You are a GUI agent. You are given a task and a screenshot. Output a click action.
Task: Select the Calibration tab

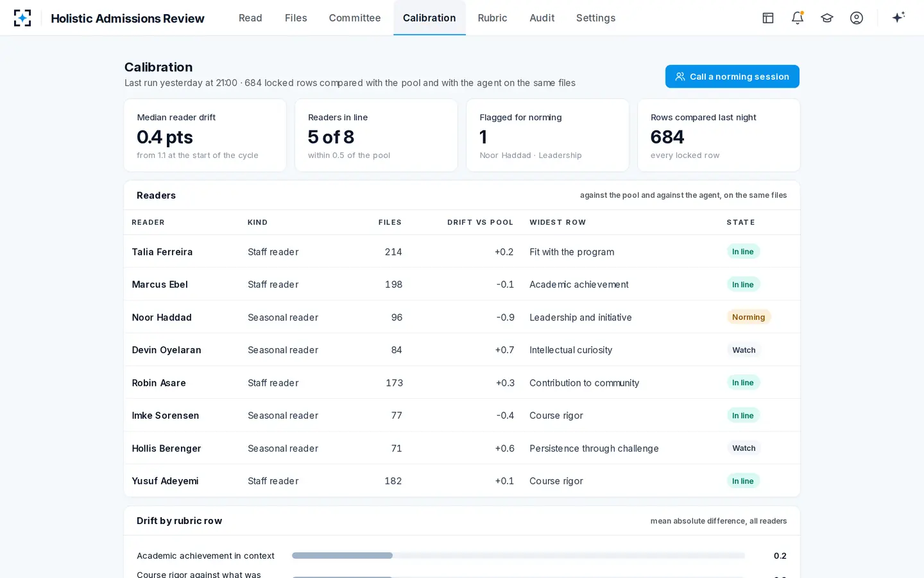tap(429, 18)
